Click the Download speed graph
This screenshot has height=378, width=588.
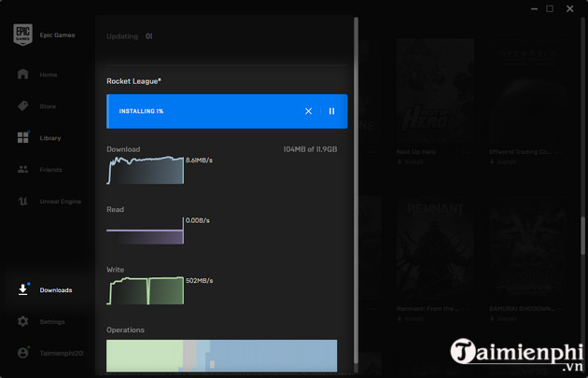click(x=145, y=170)
